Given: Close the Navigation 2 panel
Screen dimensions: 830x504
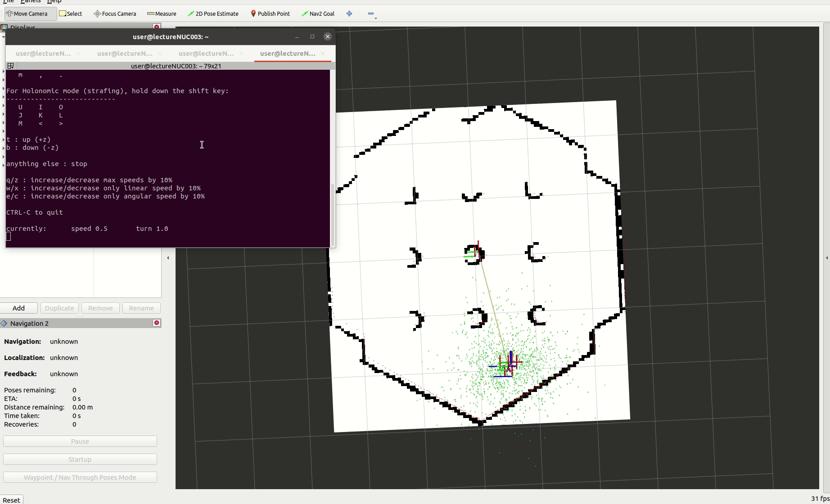Looking at the screenshot, I should pyautogui.click(x=157, y=323).
